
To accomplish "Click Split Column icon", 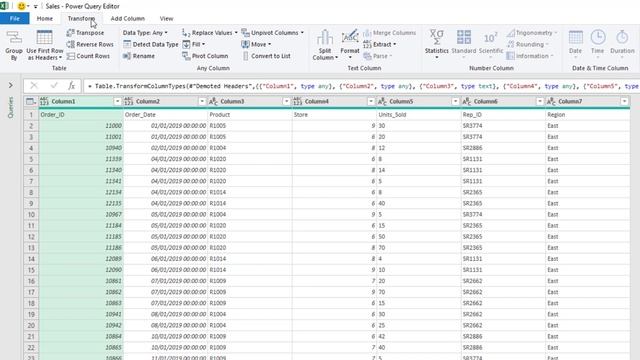I will click(325, 38).
